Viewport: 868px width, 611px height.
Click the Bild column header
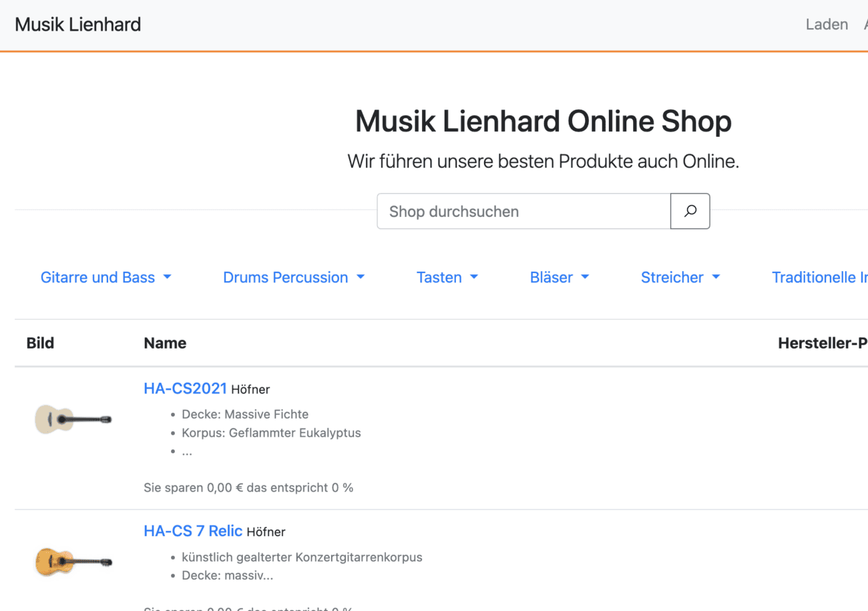40,343
